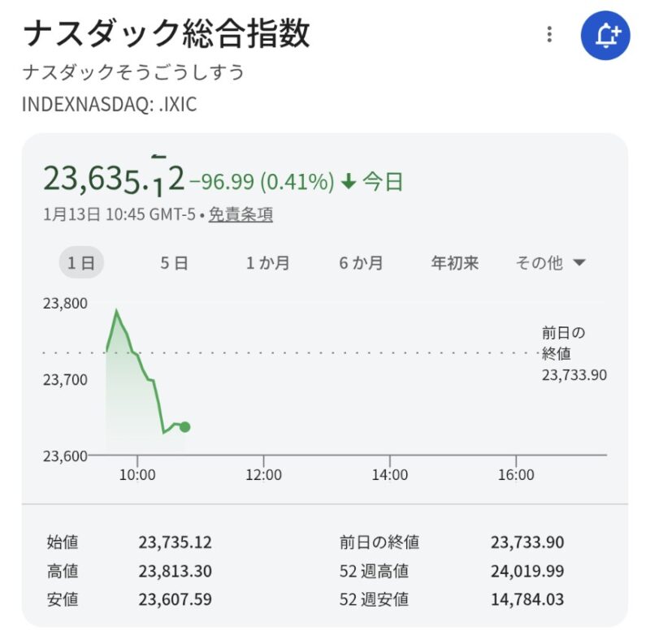
Task: Click the green dot on the chart line
Action: pos(185,426)
